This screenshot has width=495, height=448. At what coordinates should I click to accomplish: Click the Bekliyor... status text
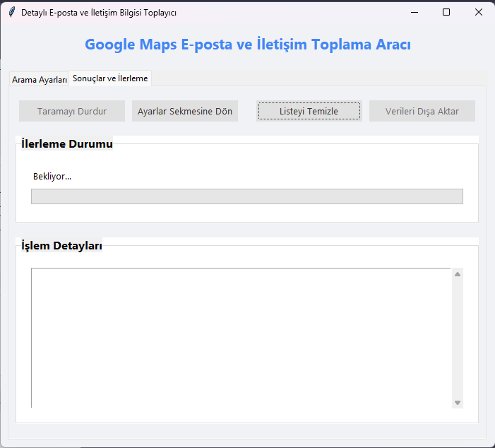click(x=52, y=176)
